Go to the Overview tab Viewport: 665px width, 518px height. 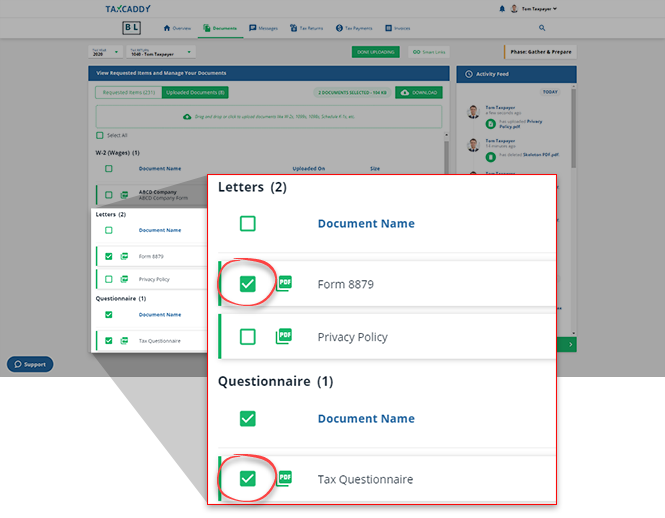[177, 28]
